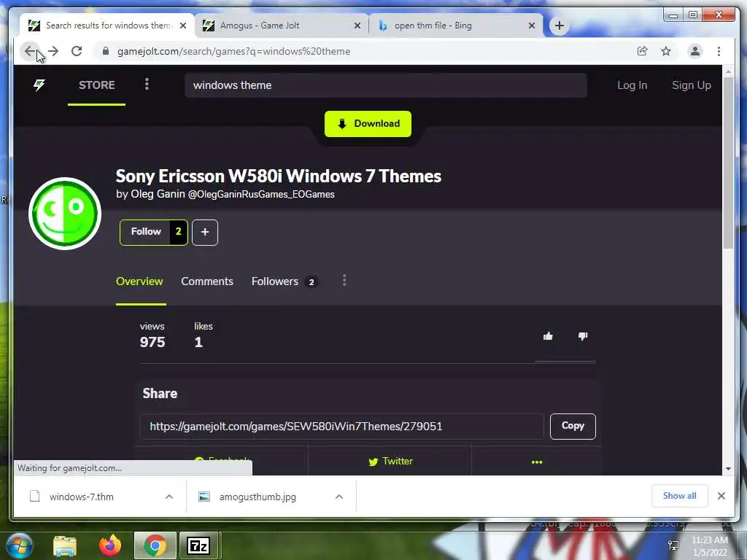Go forward with the browser forward arrow
The height and width of the screenshot is (560, 747).
pyautogui.click(x=53, y=51)
